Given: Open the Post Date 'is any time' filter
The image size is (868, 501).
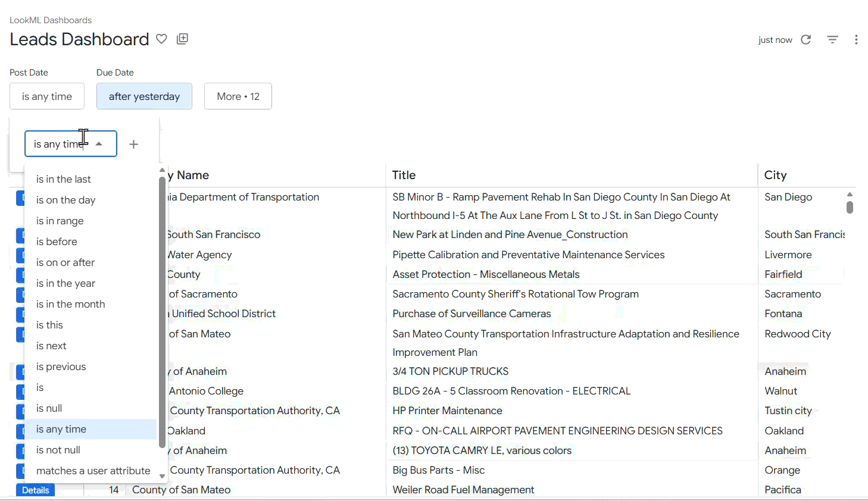Looking at the screenshot, I should pos(47,96).
